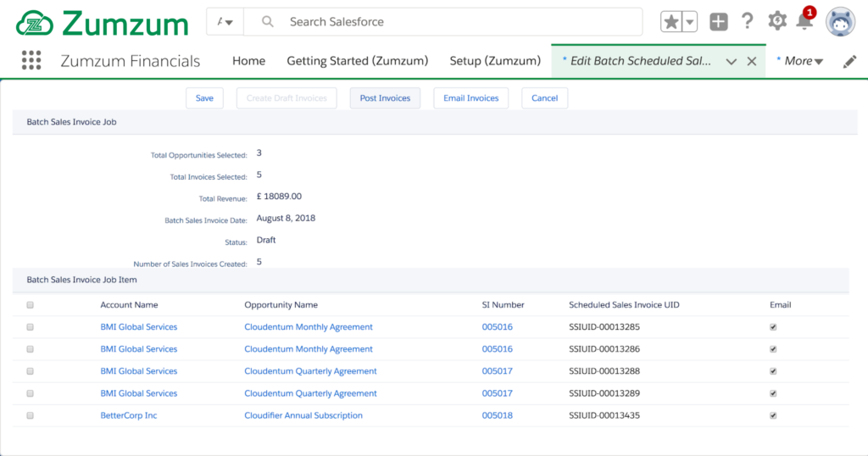The height and width of the screenshot is (456, 868).
Task: Toggle the select-all header checkbox
Action: (x=30, y=305)
